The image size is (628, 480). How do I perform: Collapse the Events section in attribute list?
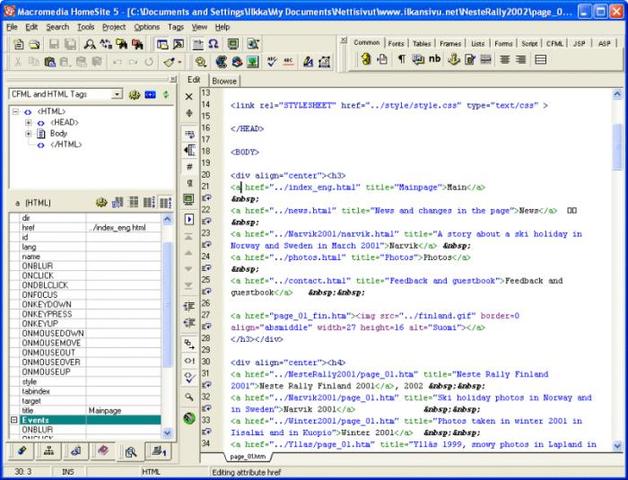click(x=14, y=420)
